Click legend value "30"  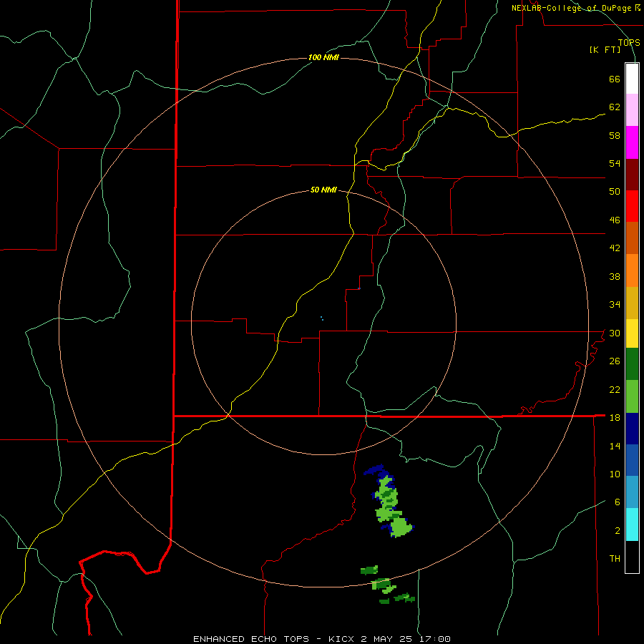615,333
